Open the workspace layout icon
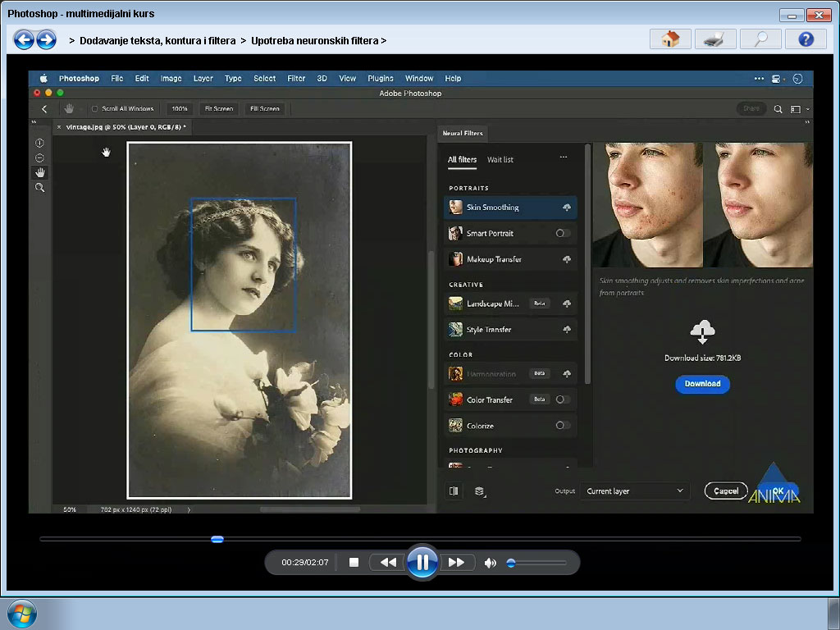Screen dimensions: 840x630 pos(796,109)
